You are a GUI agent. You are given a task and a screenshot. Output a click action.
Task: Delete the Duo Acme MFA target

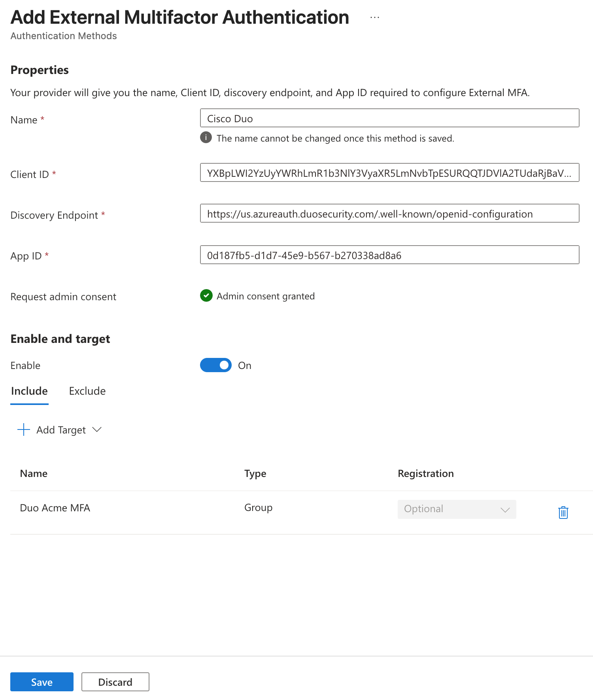[563, 512]
